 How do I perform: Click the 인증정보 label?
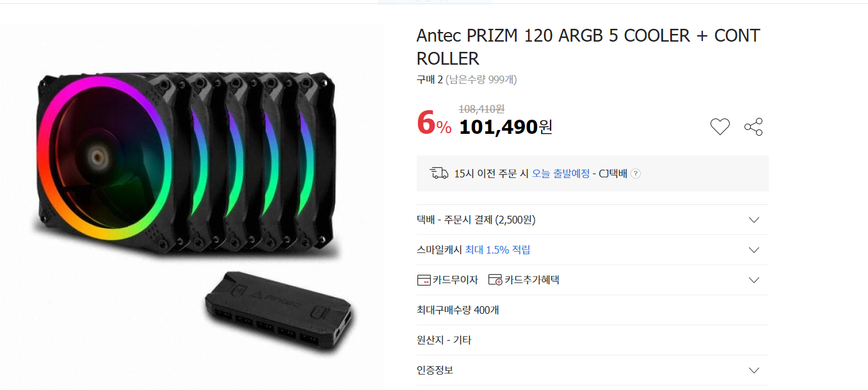tap(435, 370)
